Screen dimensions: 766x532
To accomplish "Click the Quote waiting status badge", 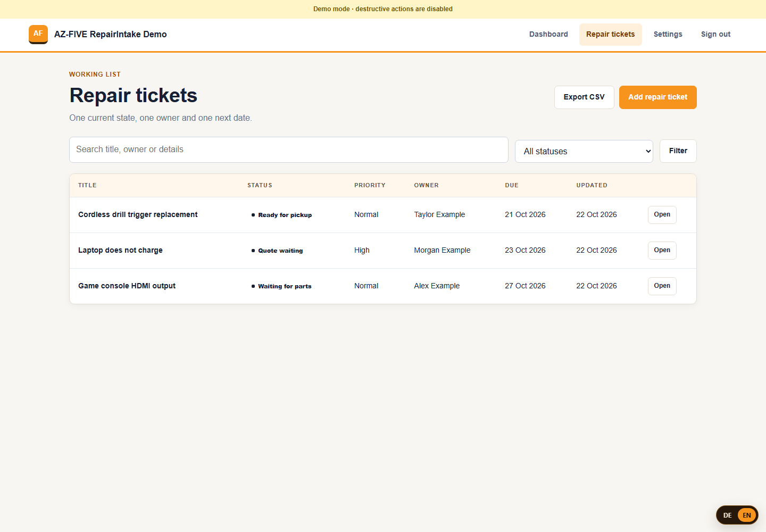I will (x=277, y=251).
